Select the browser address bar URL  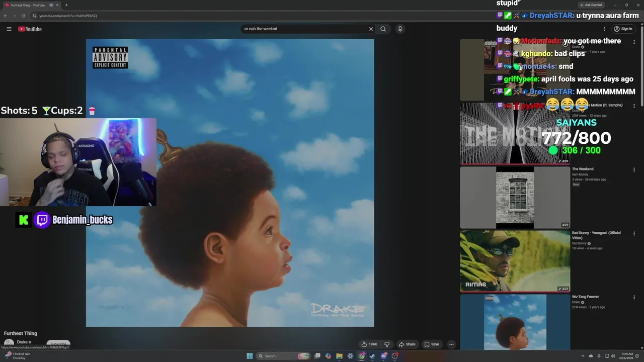[68, 16]
